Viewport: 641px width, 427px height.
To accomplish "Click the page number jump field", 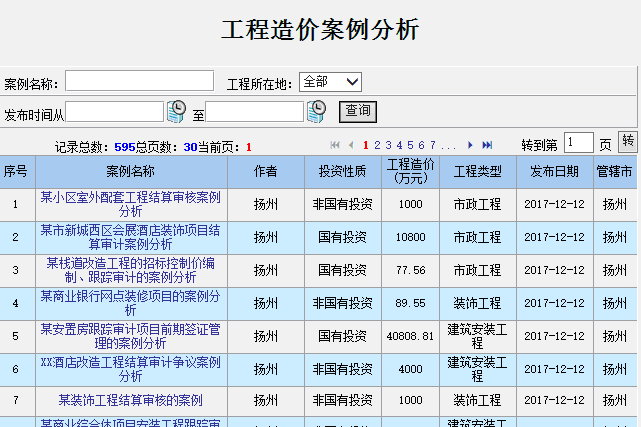I will tap(578, 143).
